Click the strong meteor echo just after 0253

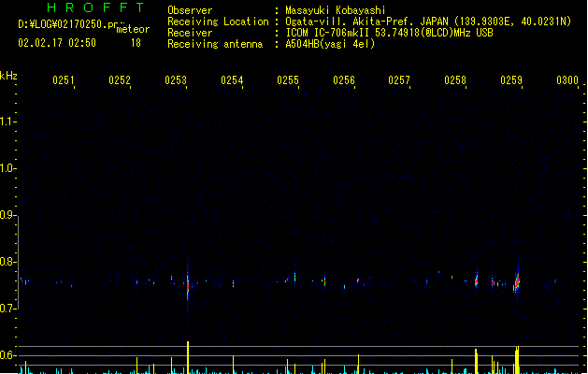point(188,285)
